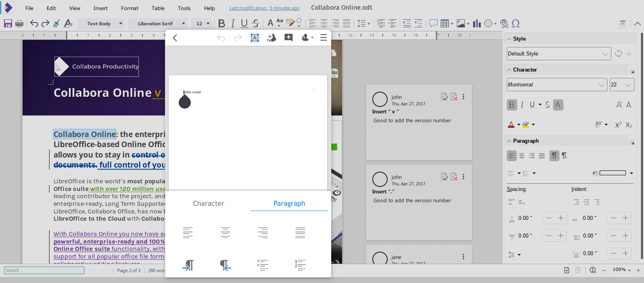The image size is (644, 283).
Task: Click the Page 2 of 2 indicator
Action: click(129, 271)
